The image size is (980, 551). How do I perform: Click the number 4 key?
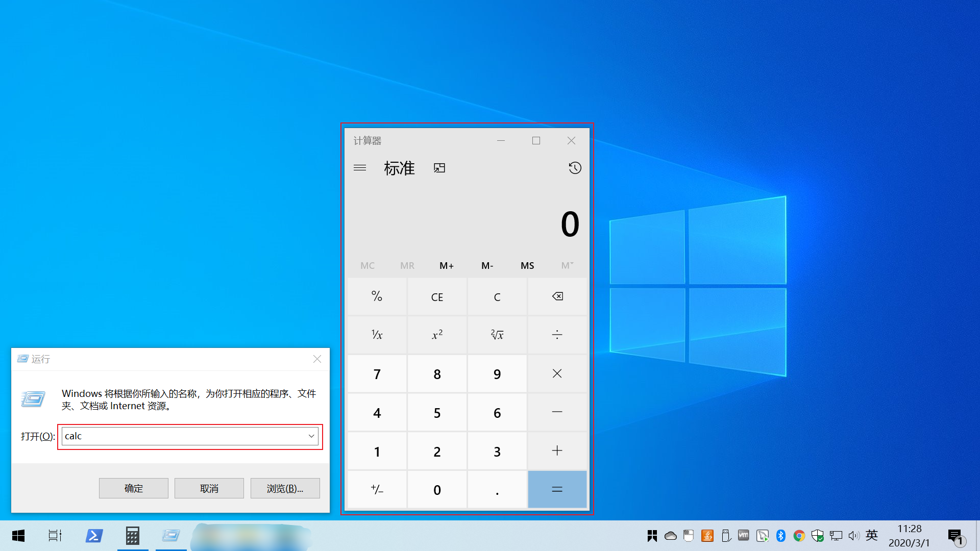click(377, 412)
